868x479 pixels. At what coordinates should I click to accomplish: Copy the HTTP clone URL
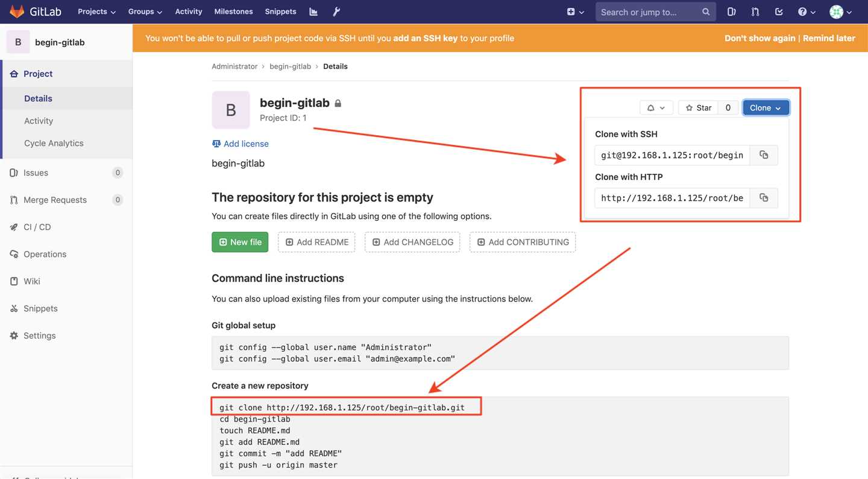coord(764,198)
